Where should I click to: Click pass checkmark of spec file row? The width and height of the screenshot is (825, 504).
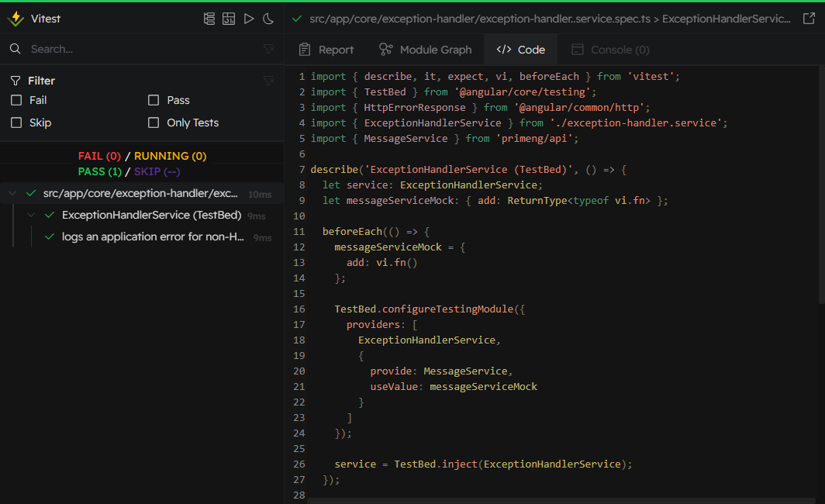click(31, 193)
